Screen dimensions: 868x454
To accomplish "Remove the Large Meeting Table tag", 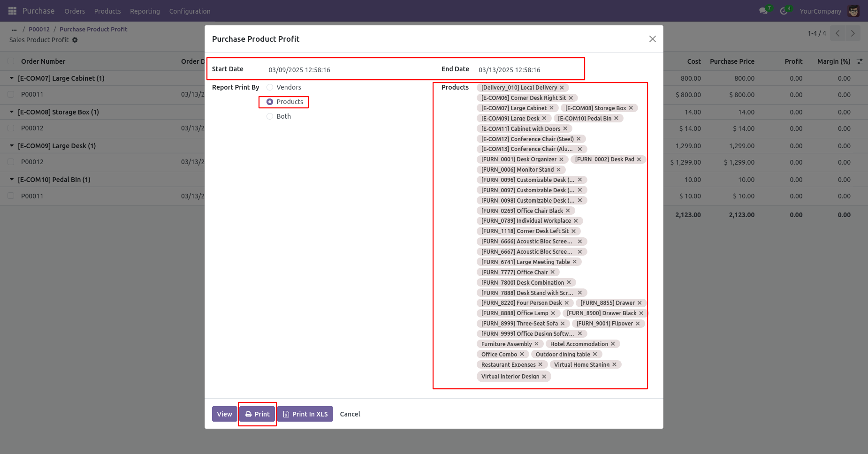I will [x=575, y=262].
